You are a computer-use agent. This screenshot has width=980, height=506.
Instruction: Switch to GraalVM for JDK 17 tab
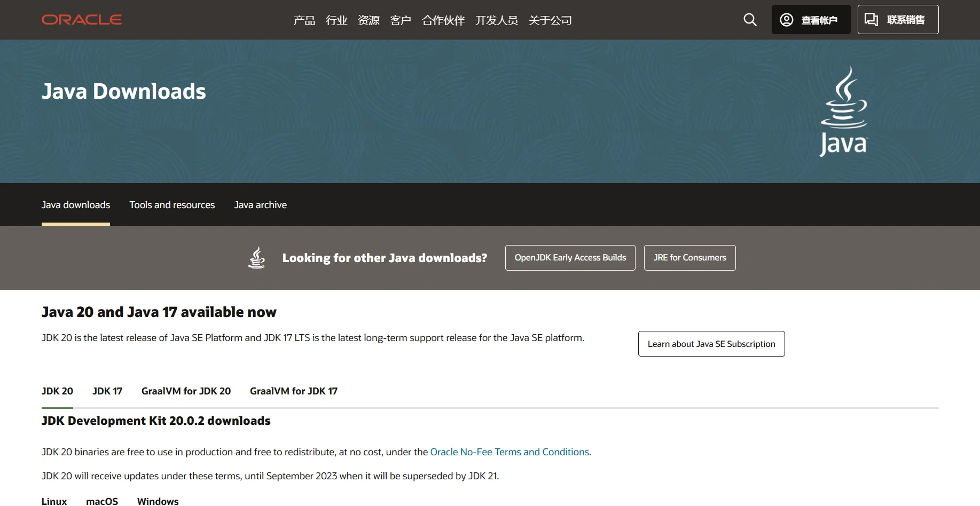pyautogui.click(x=294, y=391)
